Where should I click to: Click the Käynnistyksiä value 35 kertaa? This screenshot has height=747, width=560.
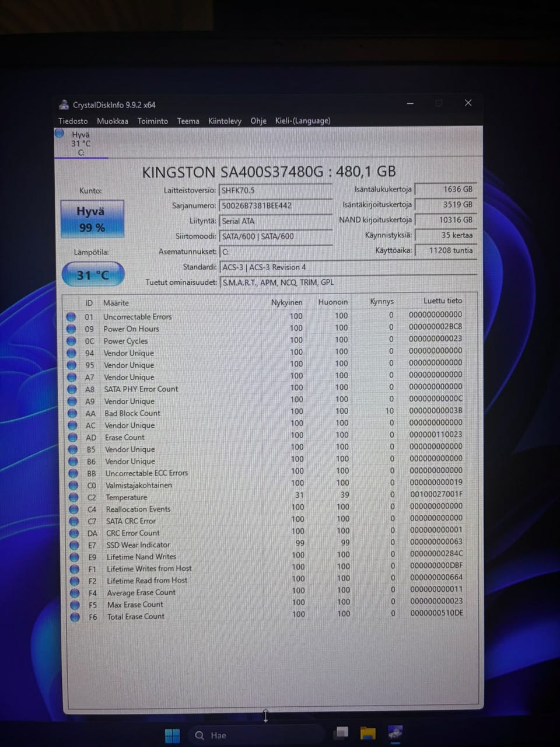(446, 235)
